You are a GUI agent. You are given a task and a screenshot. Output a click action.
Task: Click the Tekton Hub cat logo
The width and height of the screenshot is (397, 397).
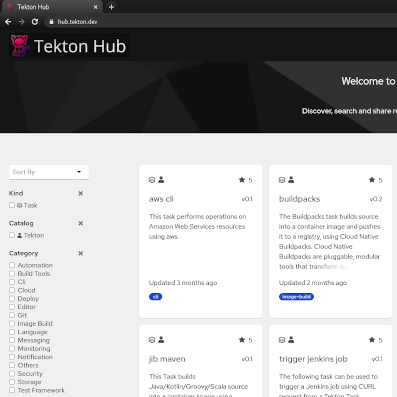[20, 46]
